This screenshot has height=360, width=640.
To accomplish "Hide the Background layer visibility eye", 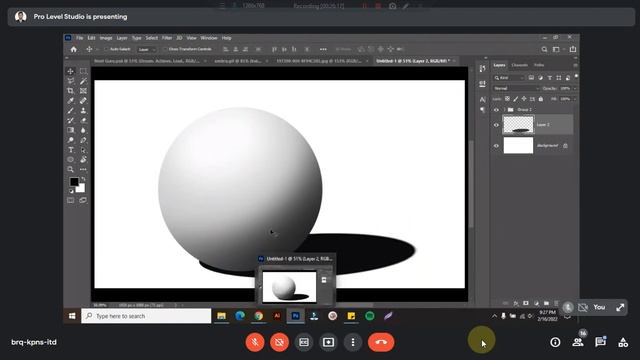I will [x=496, y=146].
